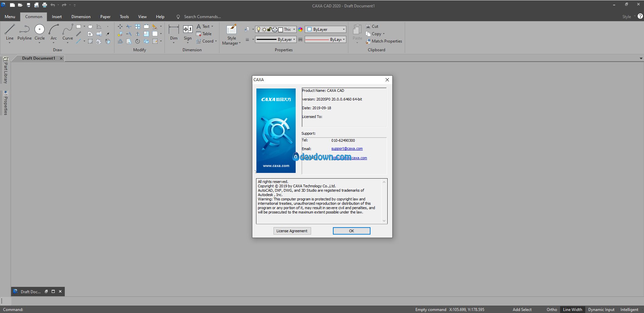This screenshot has height=313, width=644.
Task: Expand the Copy dropdown arrow
Action: click(384, 34)
